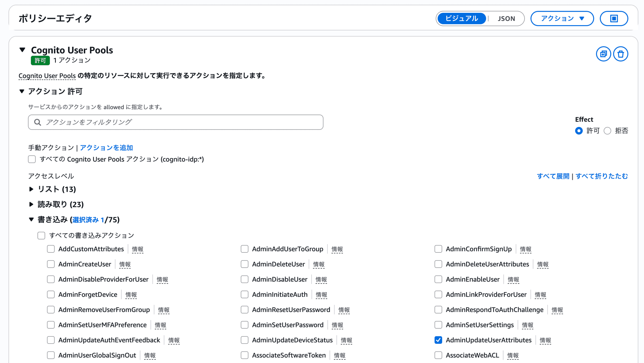
Task: Click the search magnifier icon in filter box
Action: point(38,122)
